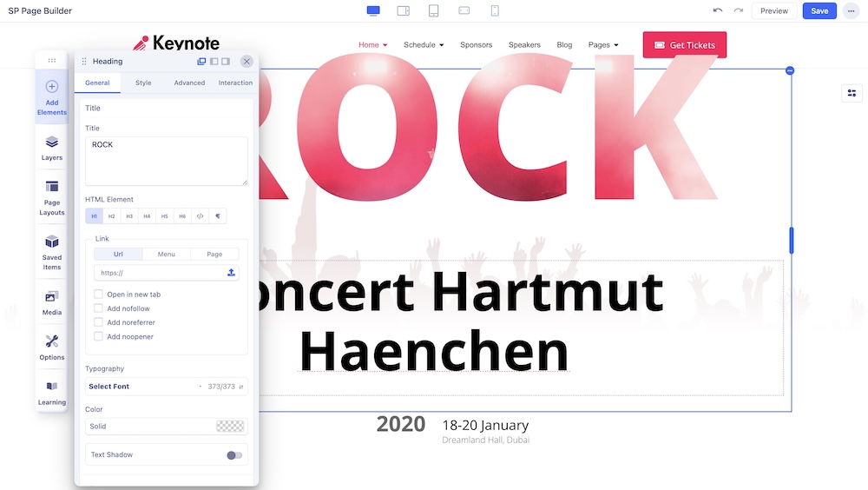Open the Layers panel
This screenshot has height=490, width=868.
point(51,148)
